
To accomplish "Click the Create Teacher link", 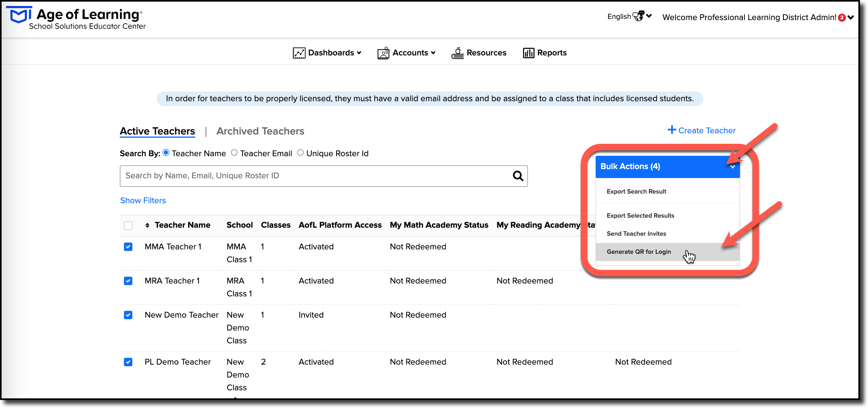I will coord(702,130).
